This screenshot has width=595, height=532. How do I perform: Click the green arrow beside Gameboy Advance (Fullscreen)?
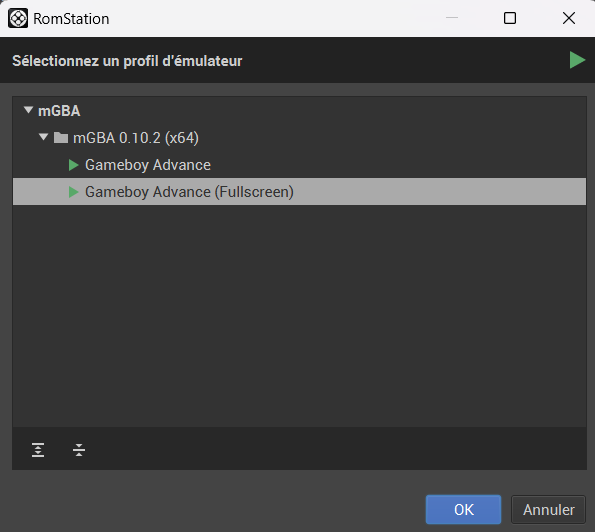pyautogui.click(x=73, y=192)
